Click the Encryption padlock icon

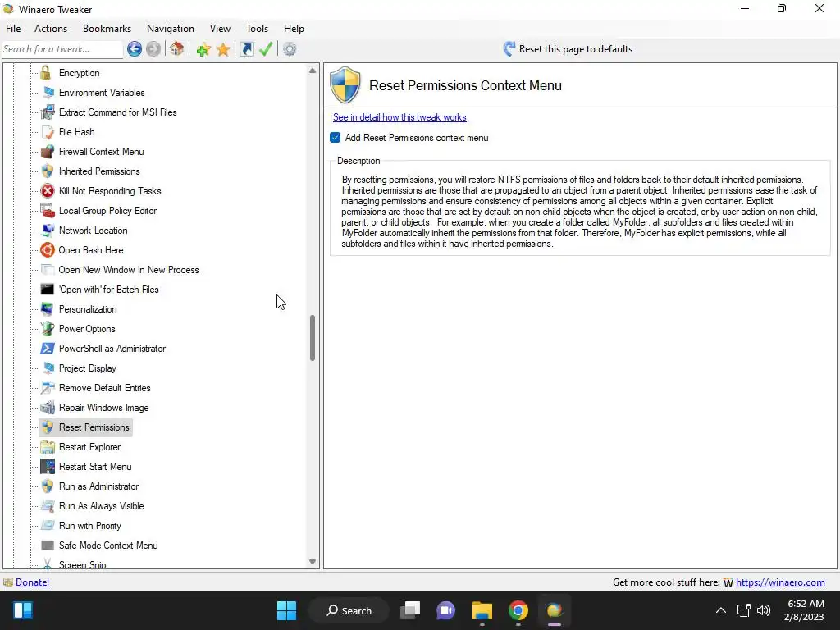coord(46,73)
